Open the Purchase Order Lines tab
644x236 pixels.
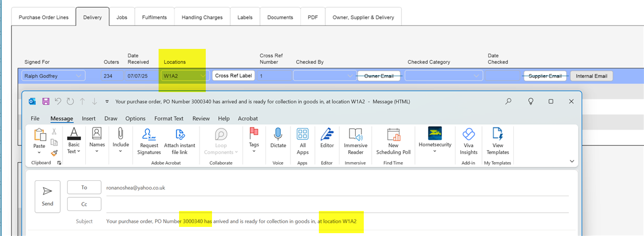pyautogui.click(x=44, y=17)
